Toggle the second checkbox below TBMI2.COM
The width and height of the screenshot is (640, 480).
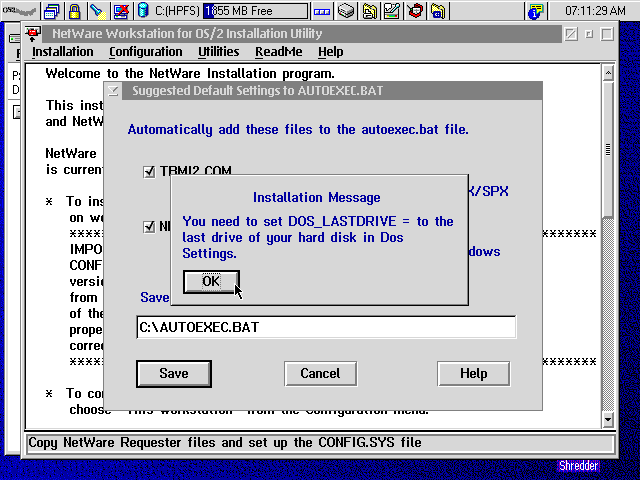149,227
